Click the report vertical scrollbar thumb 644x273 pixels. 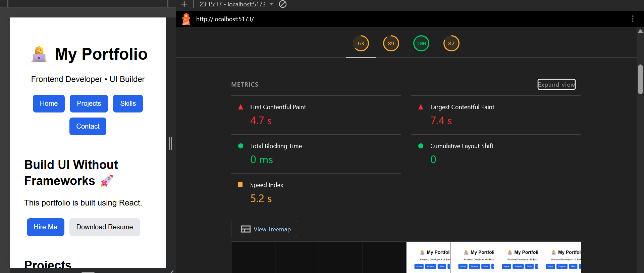(640, 79)
